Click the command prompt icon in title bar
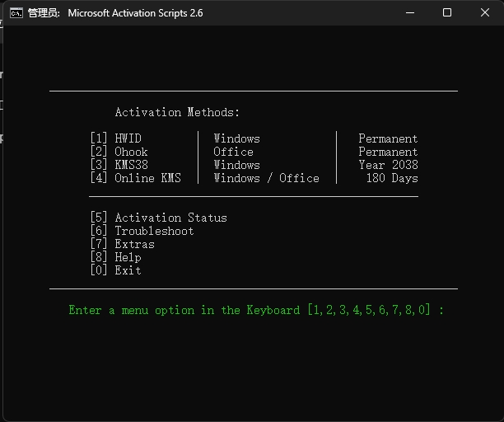504x422 pixels. click(x=16, y=13)
